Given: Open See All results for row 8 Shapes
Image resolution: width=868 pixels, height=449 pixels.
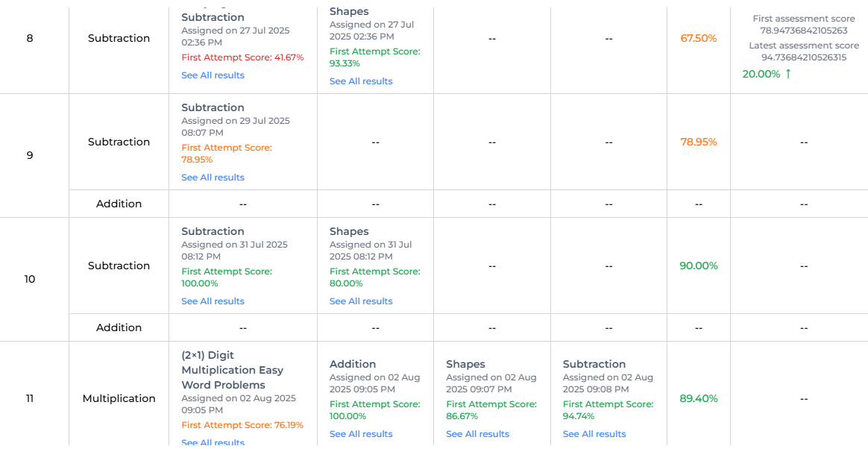Looking at the screenshot, I should (x=361, y=81).
